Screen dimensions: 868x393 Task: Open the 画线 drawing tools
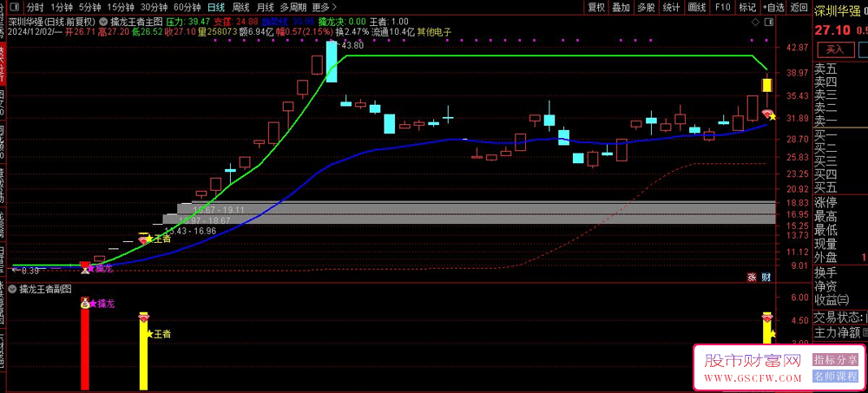coord(697,7)
